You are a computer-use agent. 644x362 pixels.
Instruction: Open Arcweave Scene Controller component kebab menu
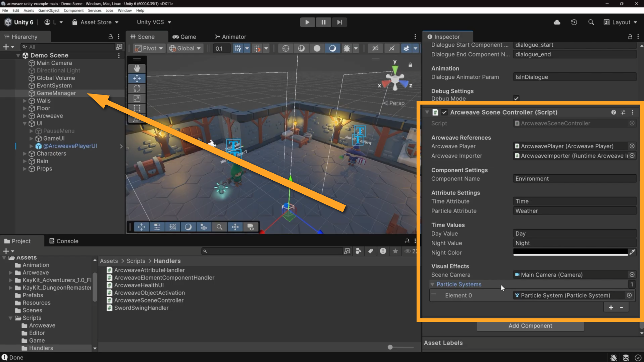(633, 112)
